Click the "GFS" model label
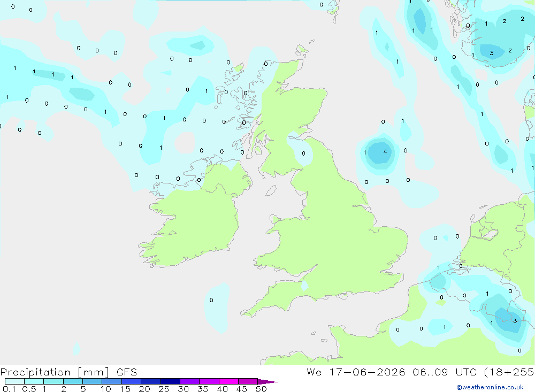535x392 pixels. click(127, 372)
